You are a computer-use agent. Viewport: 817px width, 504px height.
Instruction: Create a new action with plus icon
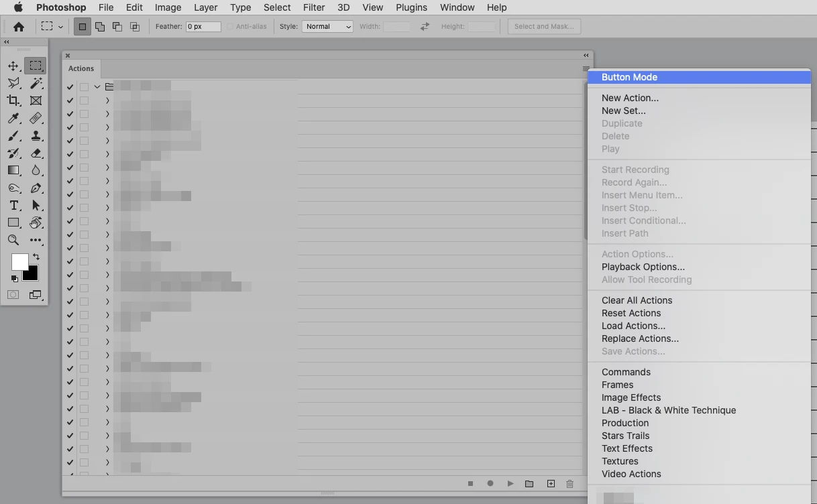click(551, 483)
